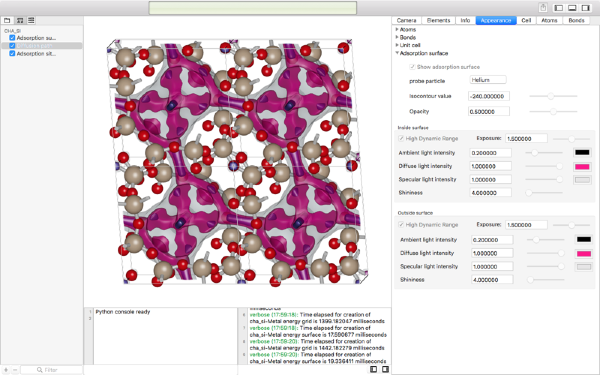Toggle Show adsorption surface checkbox
This screenshot has height=375, width=600.
click(x=412, y=67)
